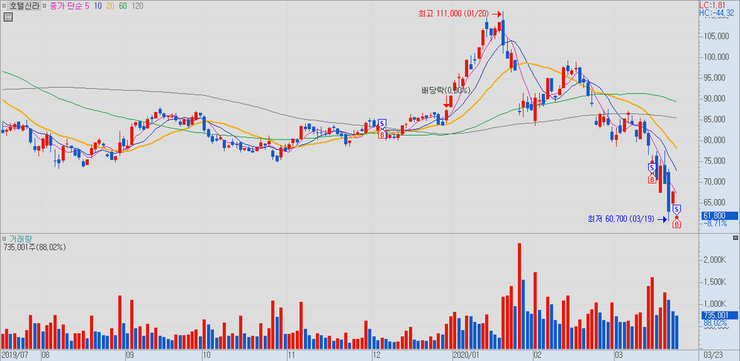Click the 735,001주(88.02%) volume readout

tap(36, 247)
